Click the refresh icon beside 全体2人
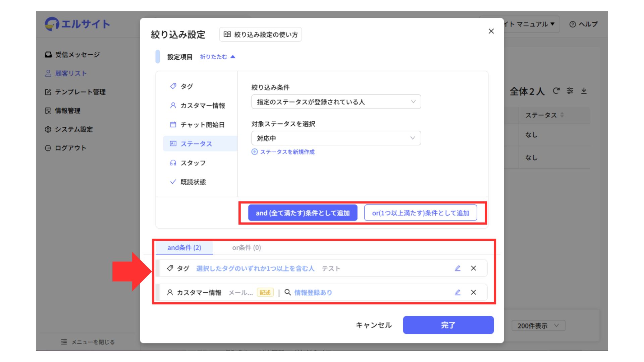644x362 pixels. pos(556,91)
